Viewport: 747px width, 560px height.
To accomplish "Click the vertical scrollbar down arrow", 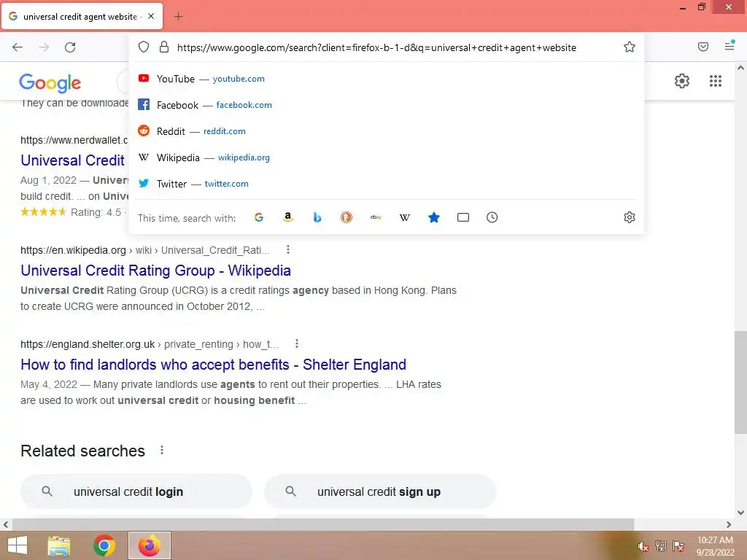I will click(x=740, y=513).
